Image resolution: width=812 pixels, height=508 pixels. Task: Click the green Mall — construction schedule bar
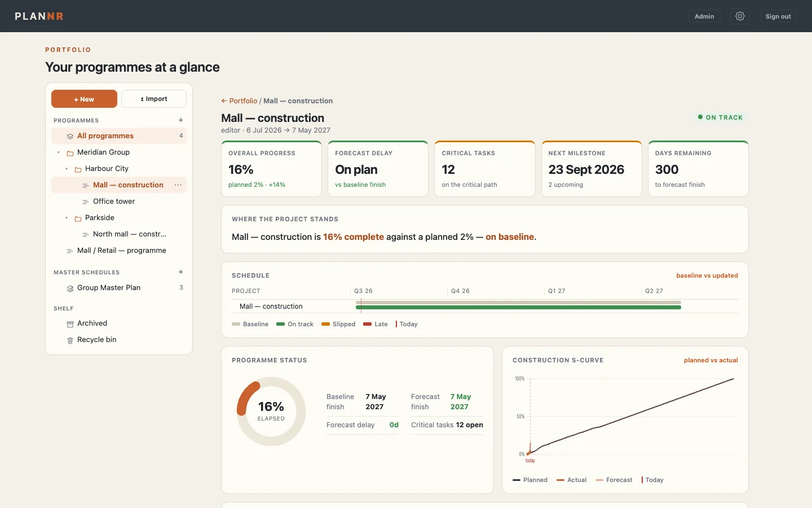[x=519, y=308]
